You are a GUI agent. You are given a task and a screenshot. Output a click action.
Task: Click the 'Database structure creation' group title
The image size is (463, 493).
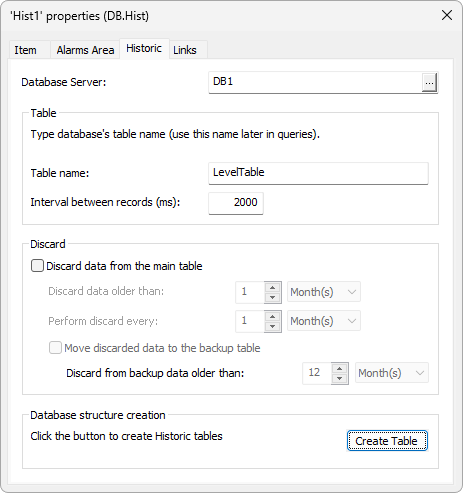click(x=98, y=415)
